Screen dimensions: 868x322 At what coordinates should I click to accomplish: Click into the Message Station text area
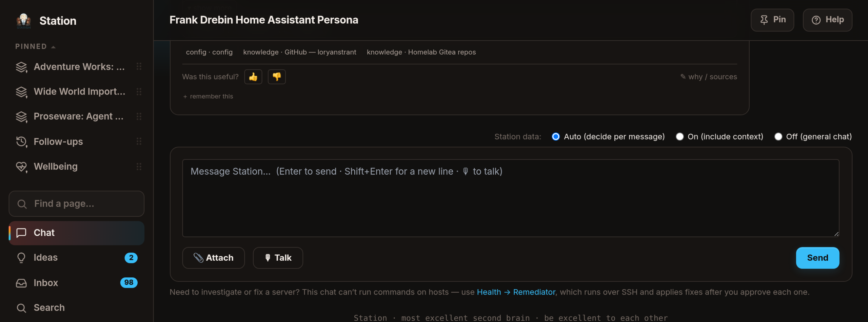pos(511,198)
